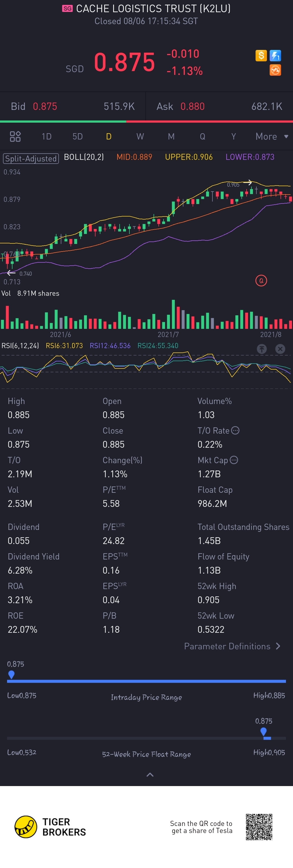
Task: Tap the 52wk Low value 0.5322
Action: coord(211,630)
